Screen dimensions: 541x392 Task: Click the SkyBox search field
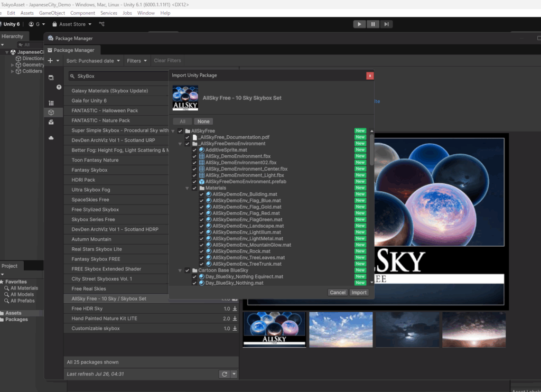pyautogui.click(x=119, y=76)
